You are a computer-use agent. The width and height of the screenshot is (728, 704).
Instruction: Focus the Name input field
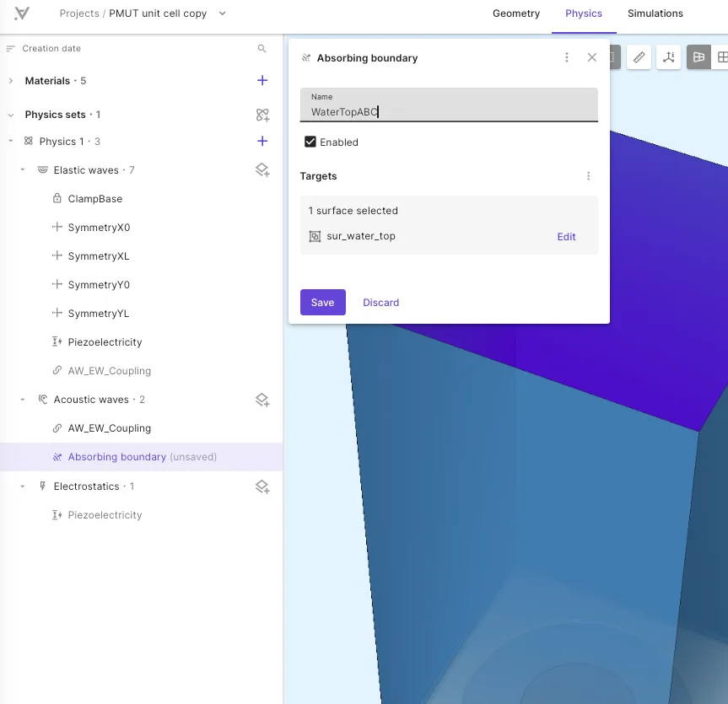[x=449, y=105]
